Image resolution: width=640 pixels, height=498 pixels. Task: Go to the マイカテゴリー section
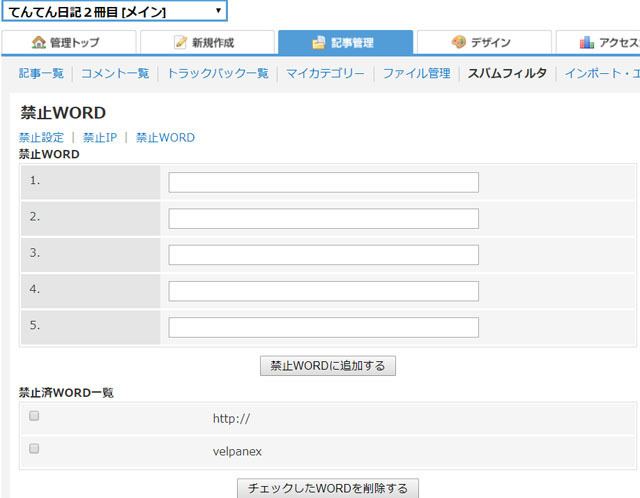pyautogui.click(x=325, y=73)
